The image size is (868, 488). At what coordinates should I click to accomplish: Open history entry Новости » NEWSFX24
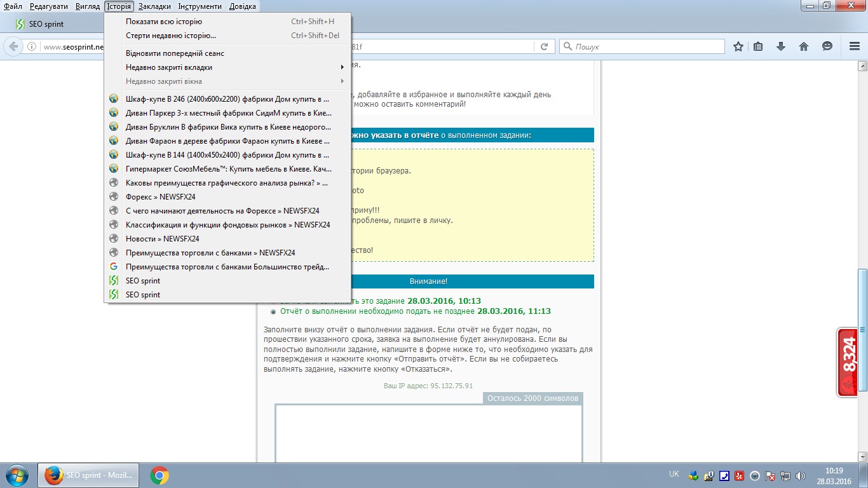coord(227,239)
